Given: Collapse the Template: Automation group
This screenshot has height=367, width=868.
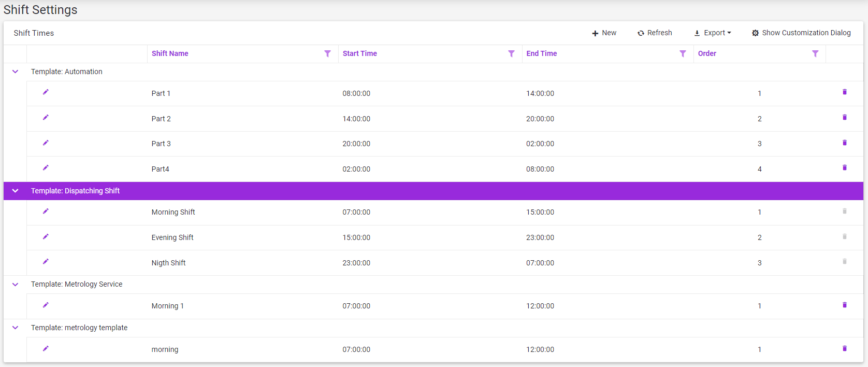Looking at the screenshot, I should point(16,72).
